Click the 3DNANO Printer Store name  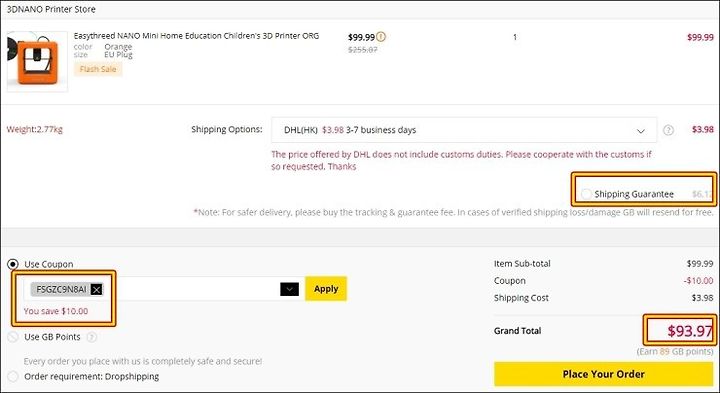coord(51,9)
